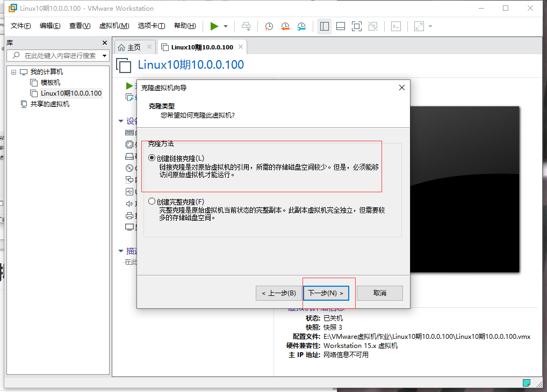Viewport: 547px width, 392px height.
Task: Click the processor device icon
Action: [129, 144]
